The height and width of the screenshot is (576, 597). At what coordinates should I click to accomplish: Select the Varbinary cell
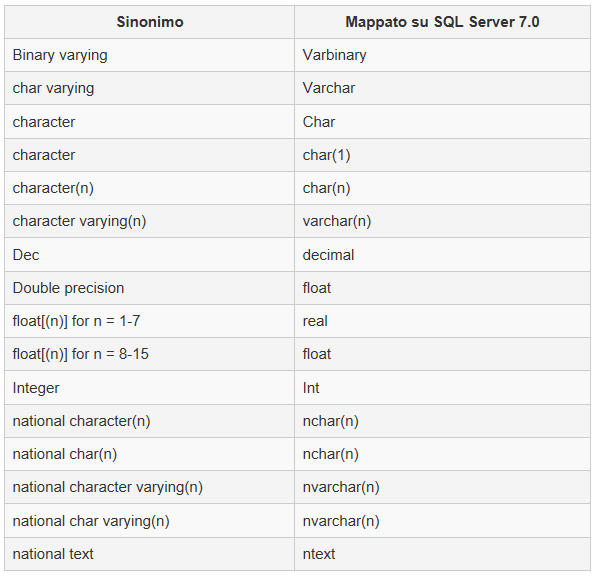click(x=442, y=55)
